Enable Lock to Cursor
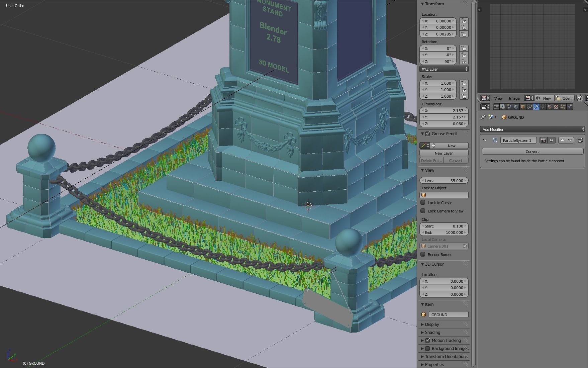Screen dimensions: 588x368 tap(423, 202)
